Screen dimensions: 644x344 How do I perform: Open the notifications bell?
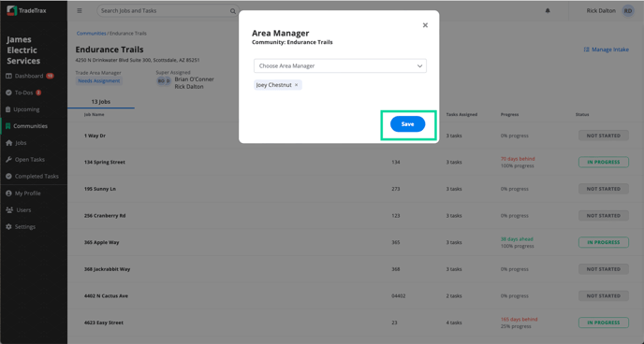tap(548, 10)
